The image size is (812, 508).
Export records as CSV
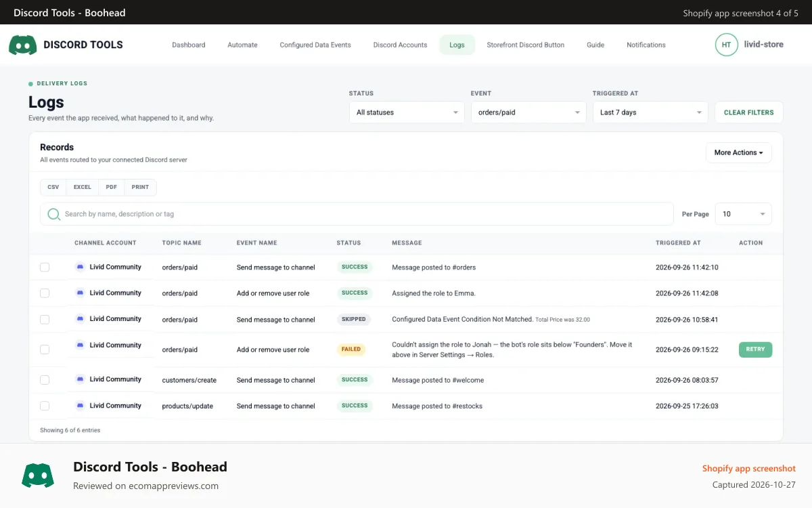53,187
